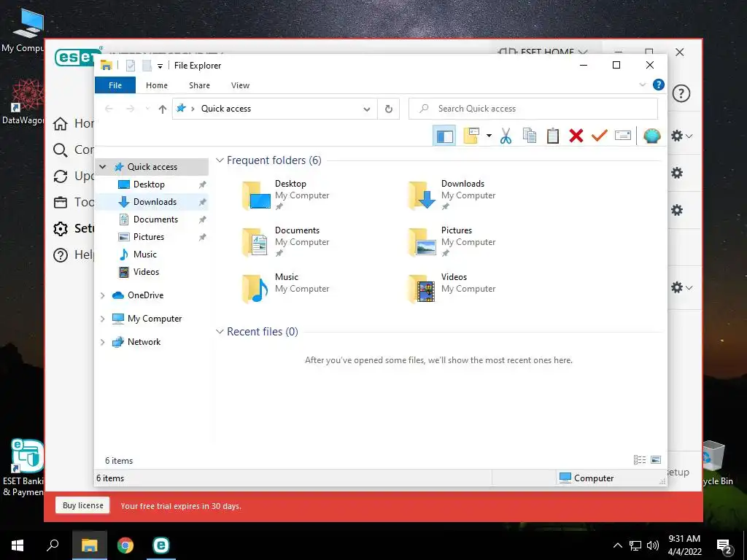The height and width of the screenshot is (560, 747).
Task: Click the red X Delete icon
Action: 576,136
